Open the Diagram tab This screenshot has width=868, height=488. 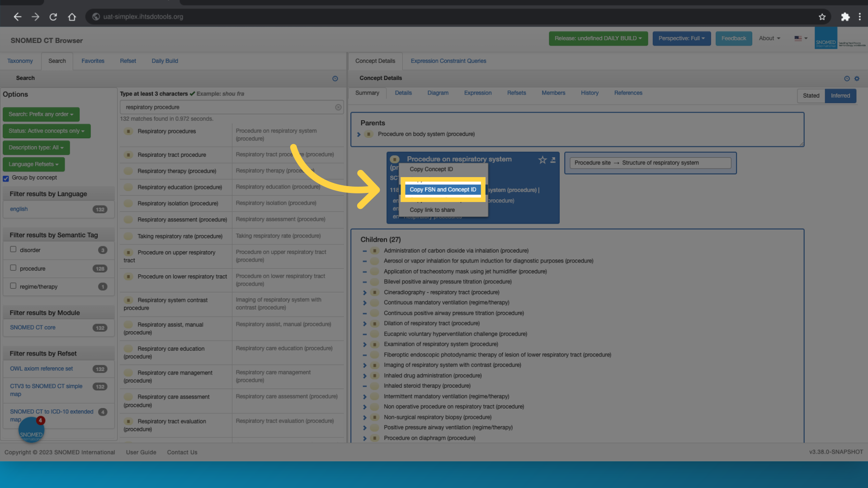tap(438, 93)
